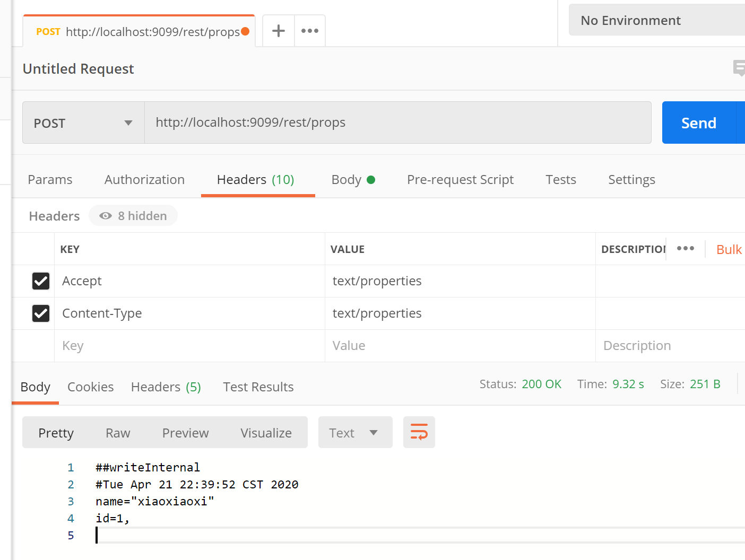The image size is (745, 560).
Task: Open headers table column options ellipsis
Action: click(x=686, y=248)
